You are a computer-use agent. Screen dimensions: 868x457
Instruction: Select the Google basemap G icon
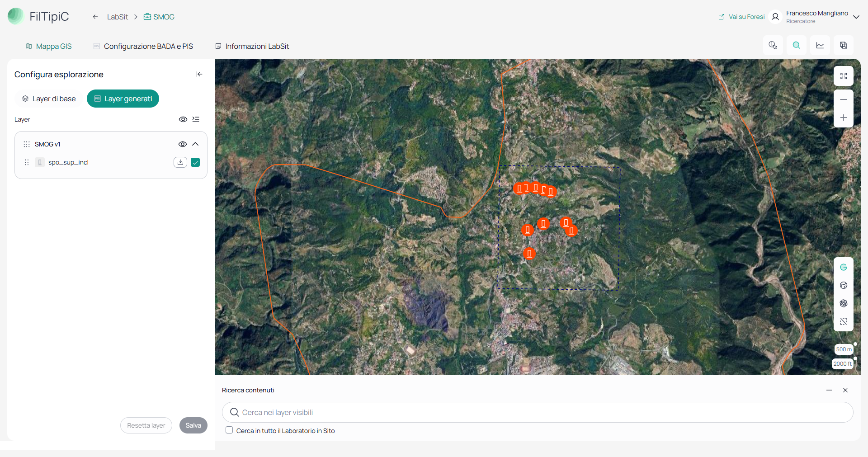(844, 267)
